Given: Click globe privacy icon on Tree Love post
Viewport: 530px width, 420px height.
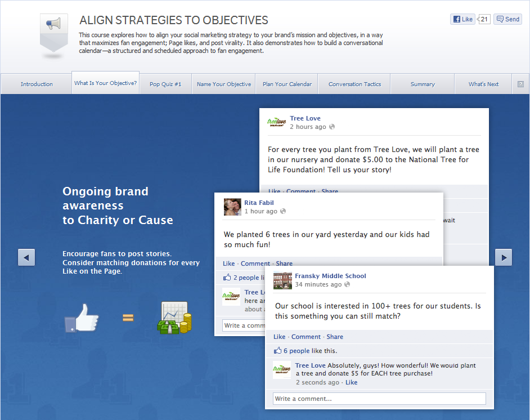Looking at the screenshot, I should point(332,127).
